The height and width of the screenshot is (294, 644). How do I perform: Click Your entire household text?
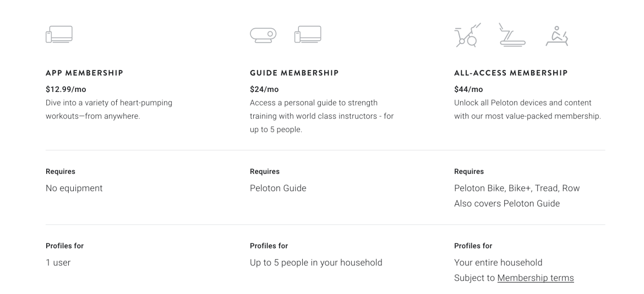(x=498, y=263)
